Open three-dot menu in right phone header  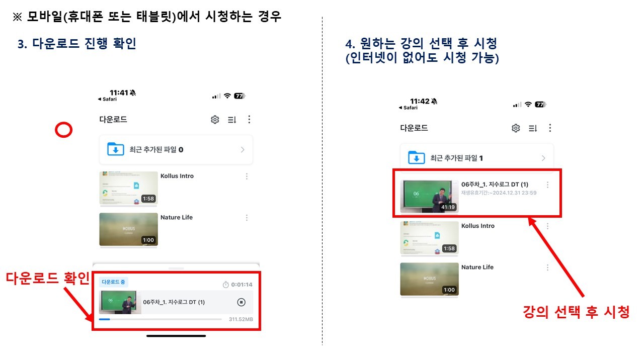point(550,128)
